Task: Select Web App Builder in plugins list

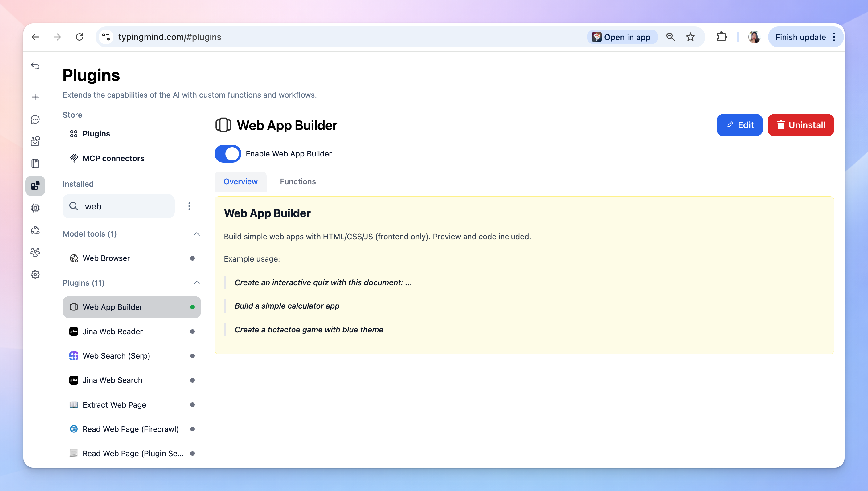Action: coord(132,307)
